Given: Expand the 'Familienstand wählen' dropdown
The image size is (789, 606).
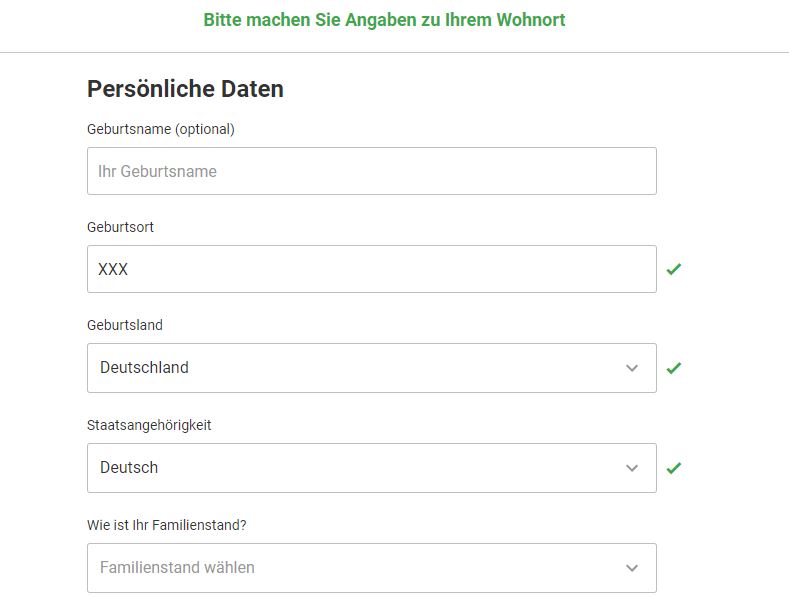Looking at the screenshot, I should (372, 568).
